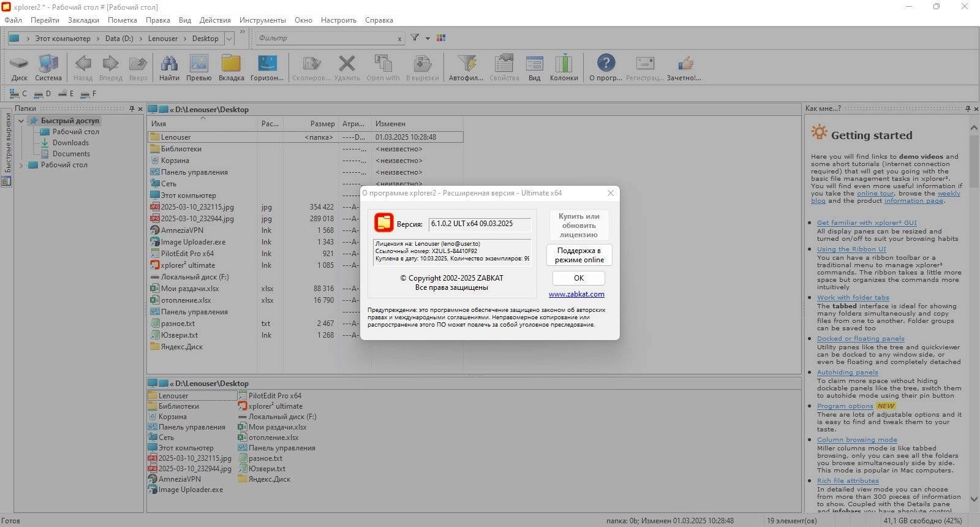Confirm the About dialog with OK
This screenshot has width=980, height=527.
(579, 278)
